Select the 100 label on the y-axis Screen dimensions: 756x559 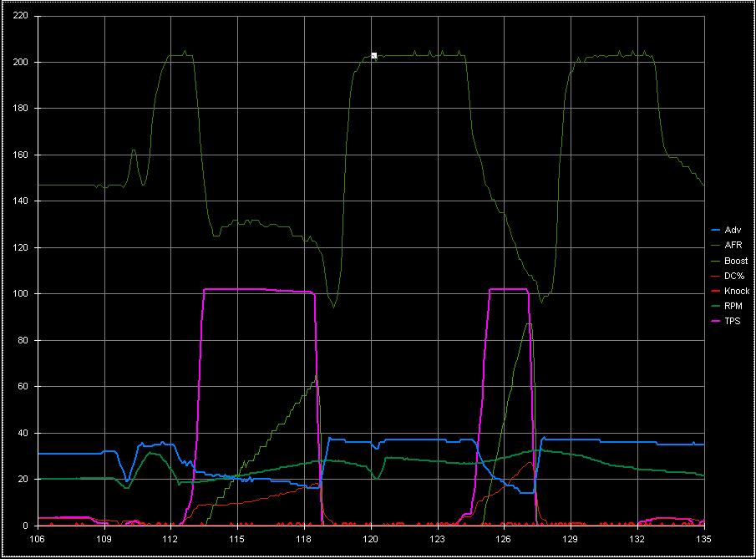coord(21,294)
